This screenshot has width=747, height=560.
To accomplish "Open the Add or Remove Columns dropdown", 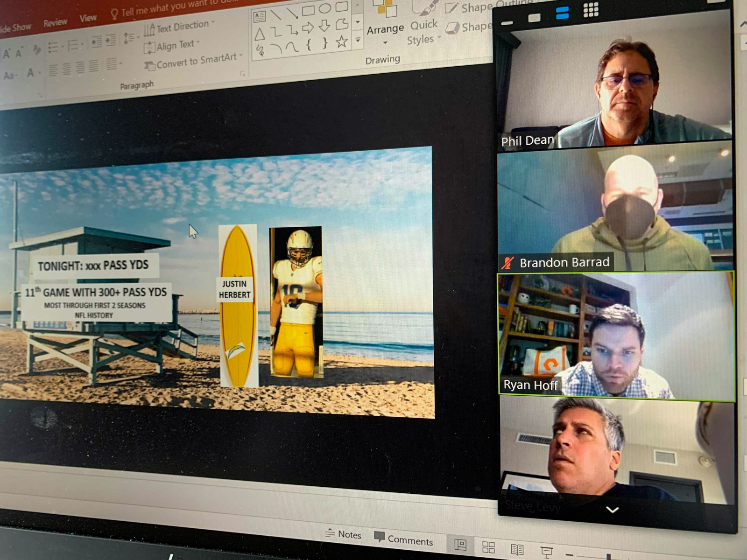I will tap(113, 64).
